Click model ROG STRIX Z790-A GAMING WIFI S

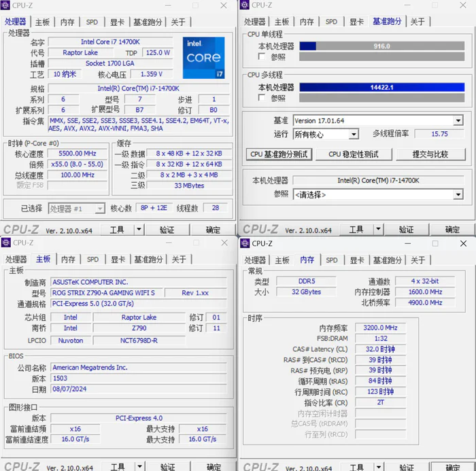tap(106, 293)
